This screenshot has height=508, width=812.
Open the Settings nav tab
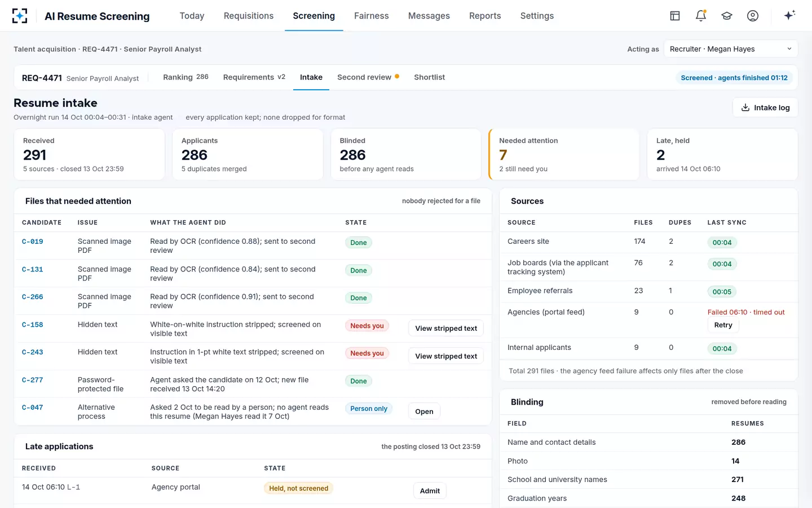(x=537, y=16)
